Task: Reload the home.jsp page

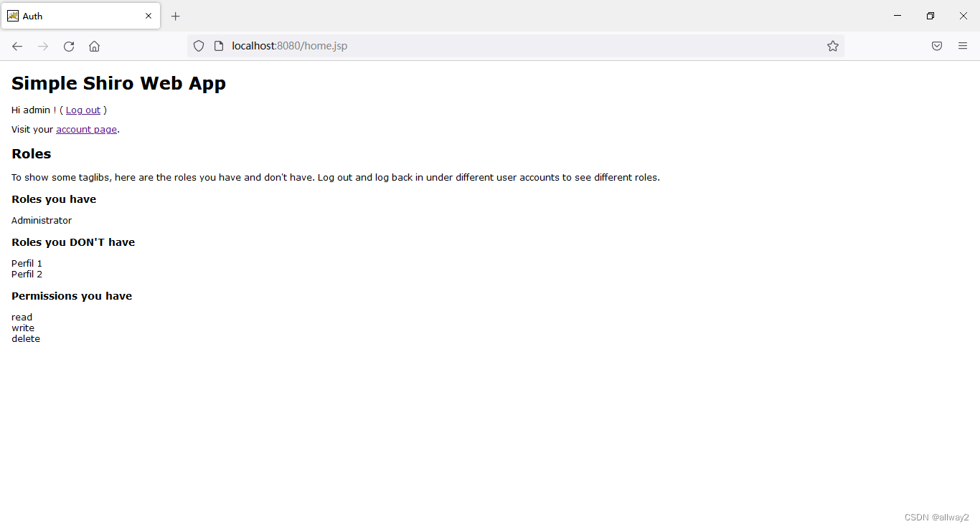Action: 68,46
